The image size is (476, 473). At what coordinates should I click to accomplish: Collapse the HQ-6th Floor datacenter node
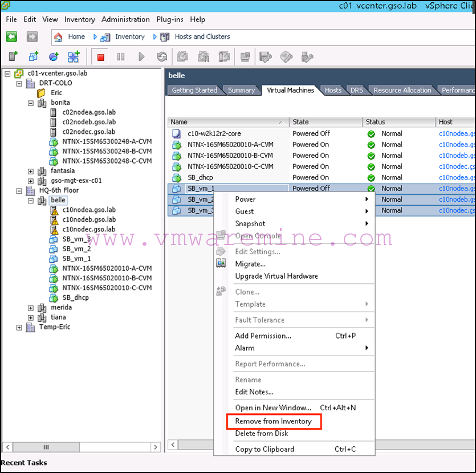[19, 191]
